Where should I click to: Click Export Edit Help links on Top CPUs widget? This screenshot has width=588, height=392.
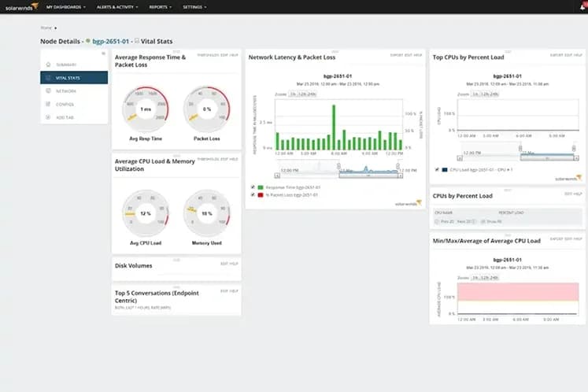click(566, 55)
